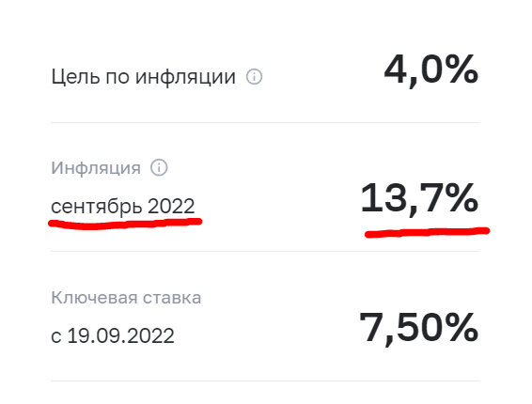Select the 7,50% key rate value
This screenshot has height=404, width=532.
point(419,329)
